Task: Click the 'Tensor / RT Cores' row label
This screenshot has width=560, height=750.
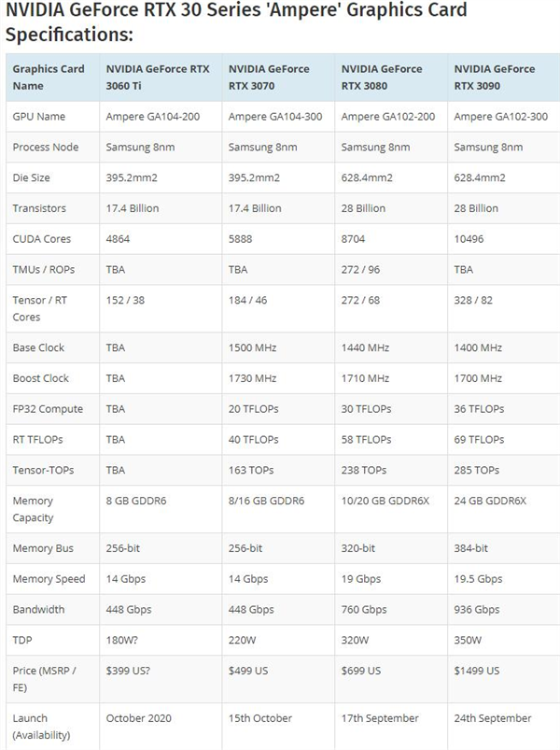Action: (x=39, y=308)
